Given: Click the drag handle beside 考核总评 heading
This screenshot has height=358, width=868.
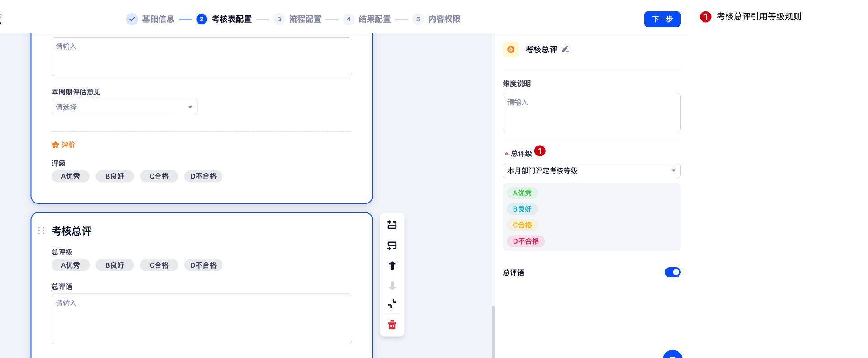Looking at the screenshot, I should (41, 231).
